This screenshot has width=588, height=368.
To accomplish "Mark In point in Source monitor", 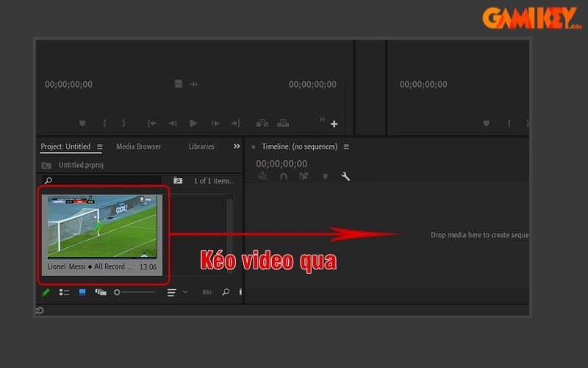I will (104, 123).
